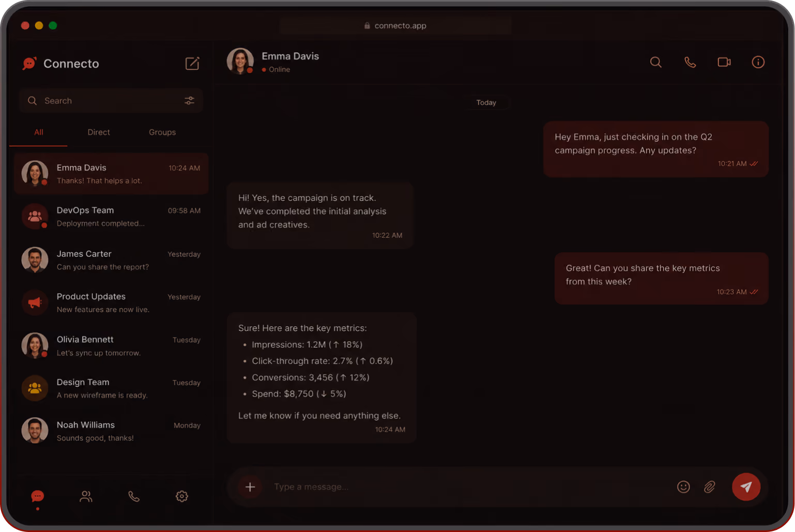This screenshot has height=532, width=795.
Task: Open settings gear in bottom navigation
Action: 182,497
